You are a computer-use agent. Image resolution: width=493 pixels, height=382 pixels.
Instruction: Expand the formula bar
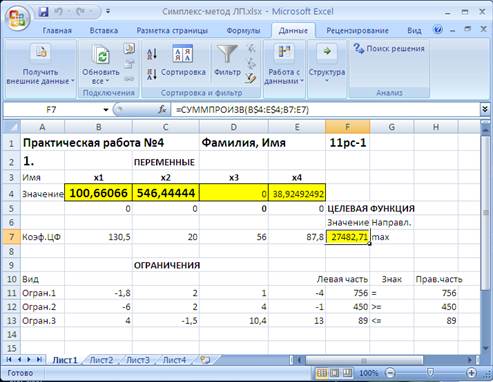point(485,109)
